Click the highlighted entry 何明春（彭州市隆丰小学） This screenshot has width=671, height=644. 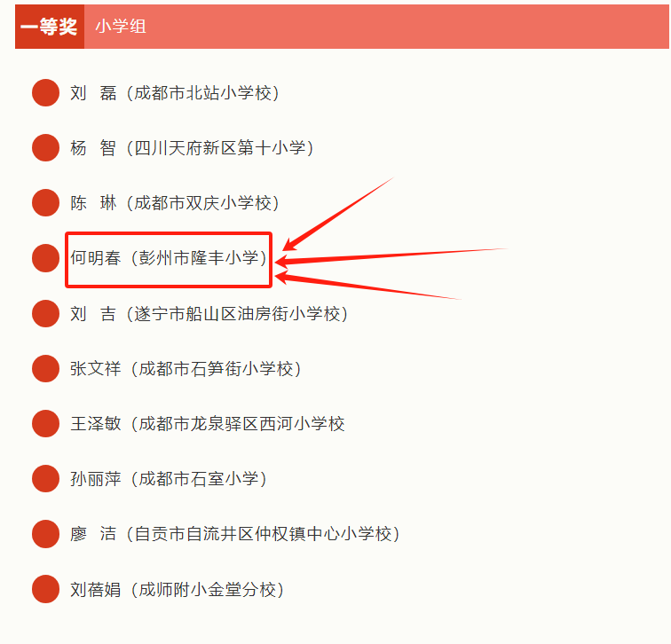[x=169, y=259]
